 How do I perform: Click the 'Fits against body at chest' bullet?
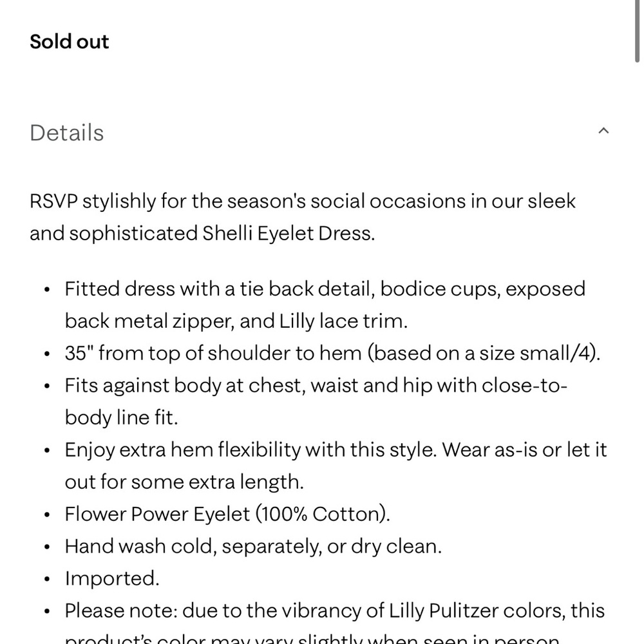click(x=316, y=401)
